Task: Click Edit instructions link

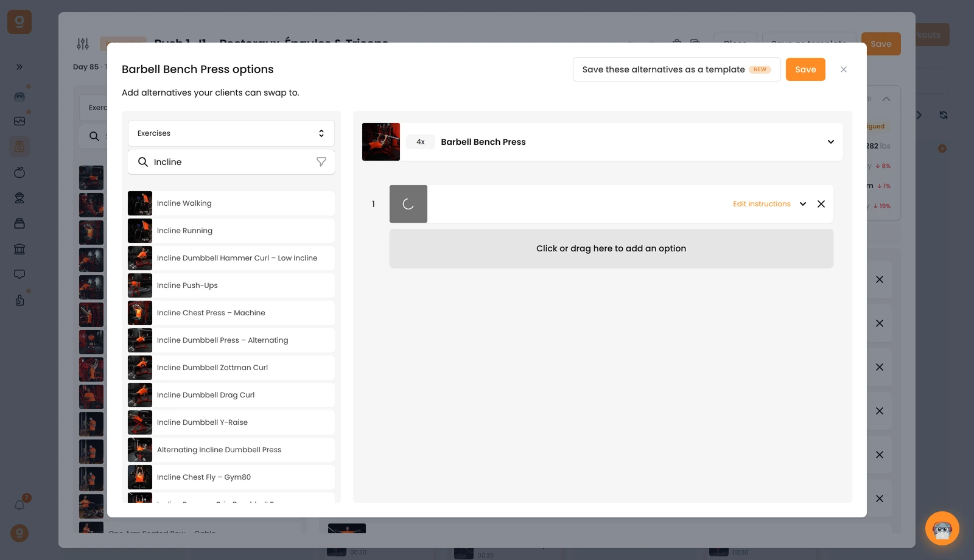Action: [x=762, y=204]
